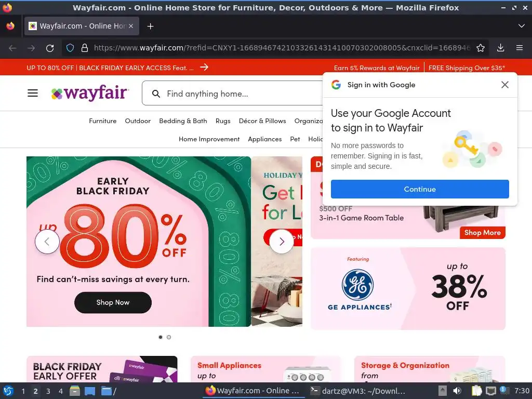Open Furniture category menu
The height and width of the screenshot is (399, 532).
pyautogui.click(x=102, y=121)
